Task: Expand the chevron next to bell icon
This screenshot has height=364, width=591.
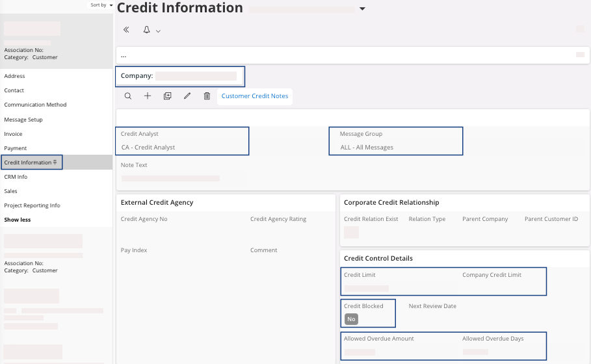Action: [x=158, y=31]
